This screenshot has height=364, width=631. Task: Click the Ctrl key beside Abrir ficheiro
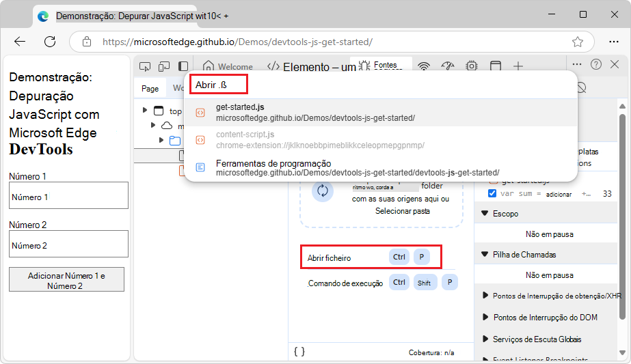point(399,257)
